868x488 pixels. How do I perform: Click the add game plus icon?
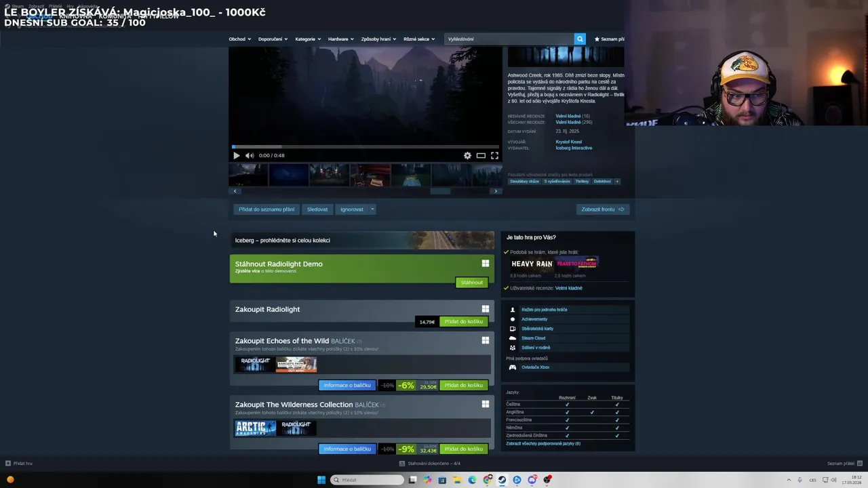[8, 464]
